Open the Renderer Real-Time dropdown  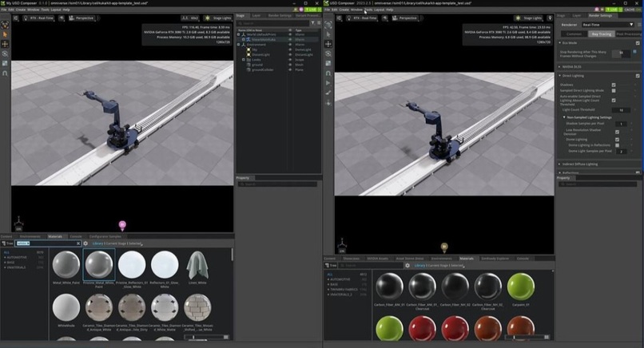[x=607, y=25]
